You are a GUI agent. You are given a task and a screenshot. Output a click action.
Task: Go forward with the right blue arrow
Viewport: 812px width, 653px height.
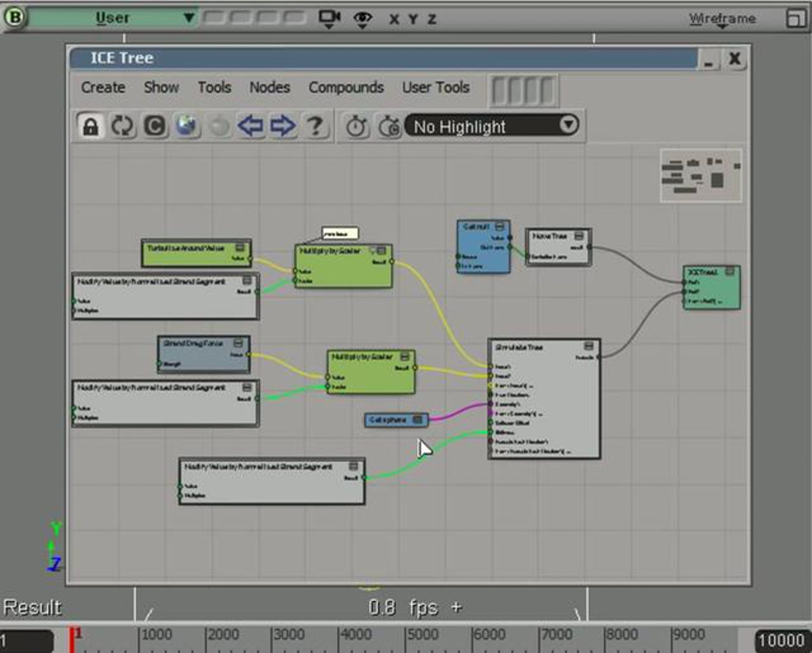coord(283,125)
